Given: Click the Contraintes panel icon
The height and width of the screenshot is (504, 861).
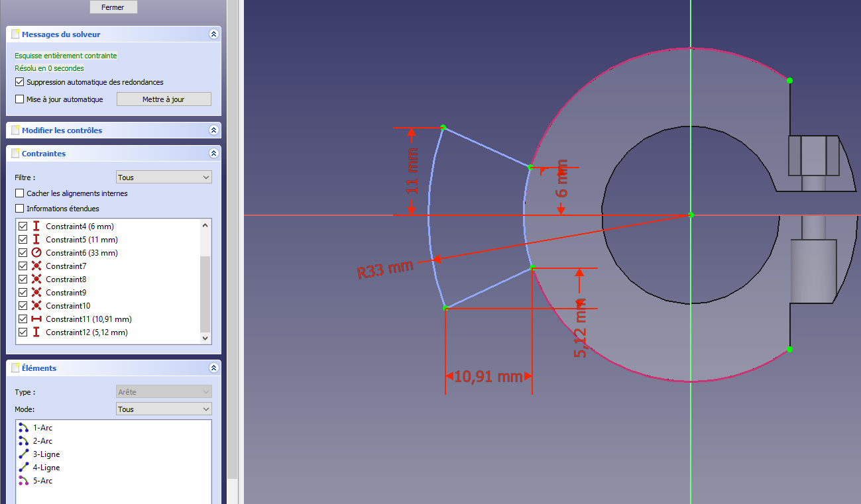Looking at the screenshot, I should (15, 153).
